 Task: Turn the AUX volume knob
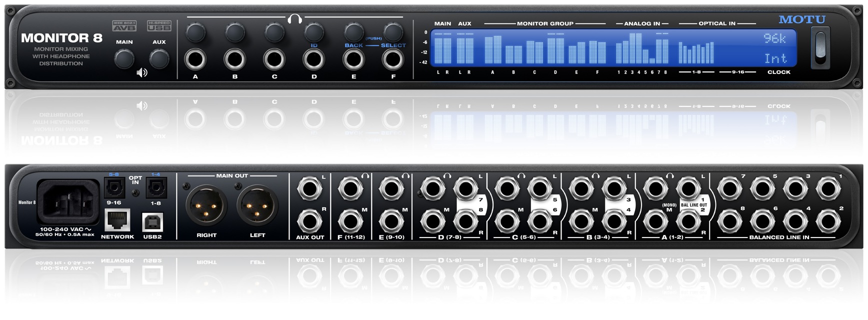coord(159,59)
